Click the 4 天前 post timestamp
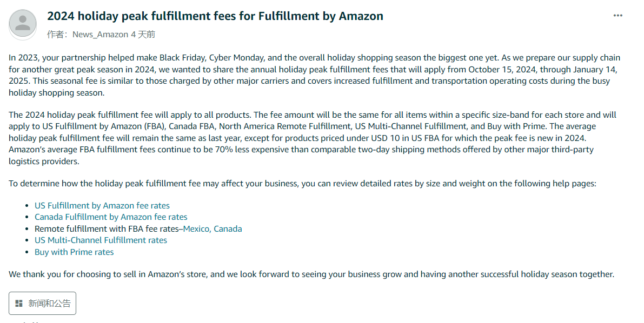 coord(143,35)
